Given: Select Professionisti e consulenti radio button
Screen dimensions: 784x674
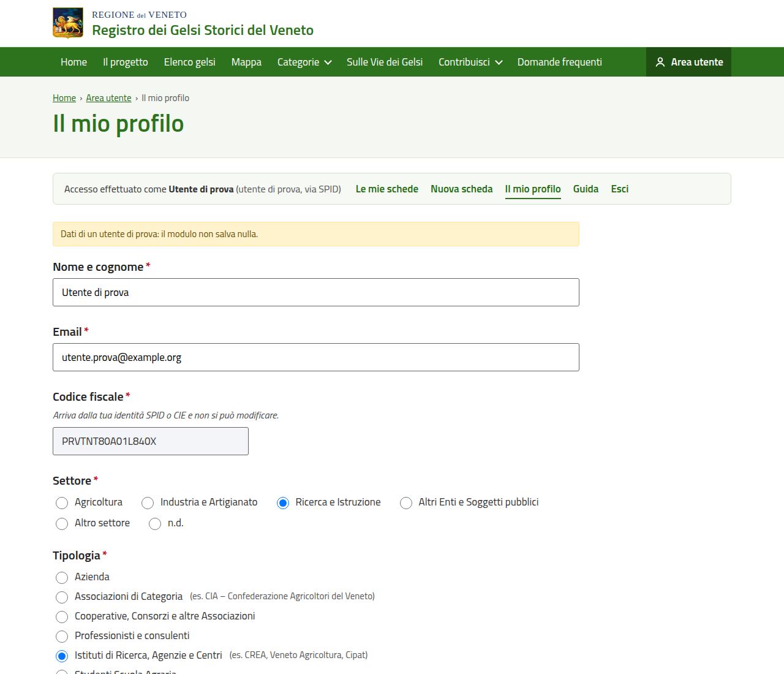Looking at the screenshot, I should [x=62, y=637].
